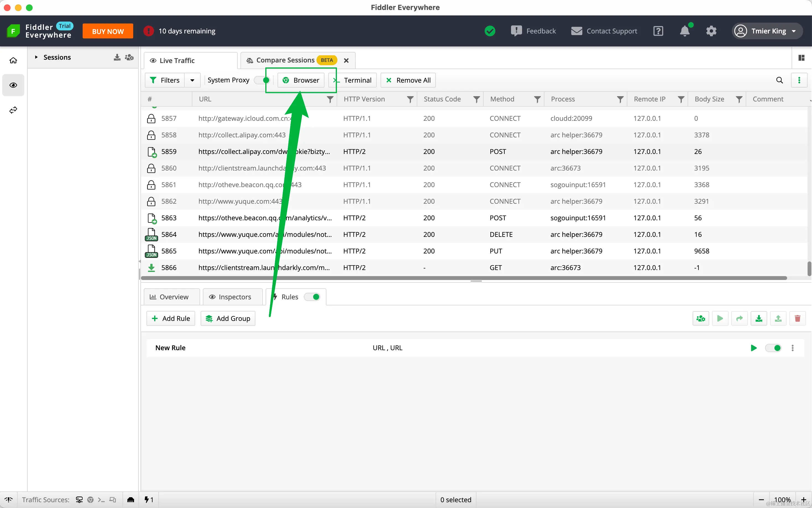Click the search icon in traffic toolbar
812x508 pixels.
tap(779, 80)
